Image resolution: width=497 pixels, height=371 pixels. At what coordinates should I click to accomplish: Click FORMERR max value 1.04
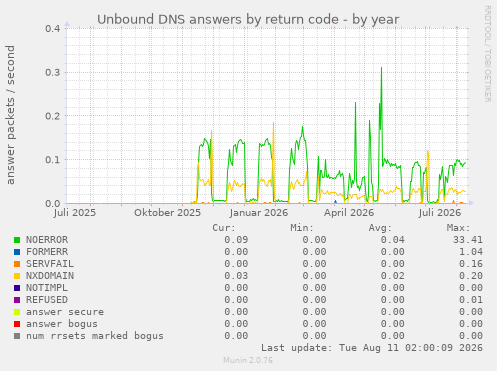(x=471, y=252)
